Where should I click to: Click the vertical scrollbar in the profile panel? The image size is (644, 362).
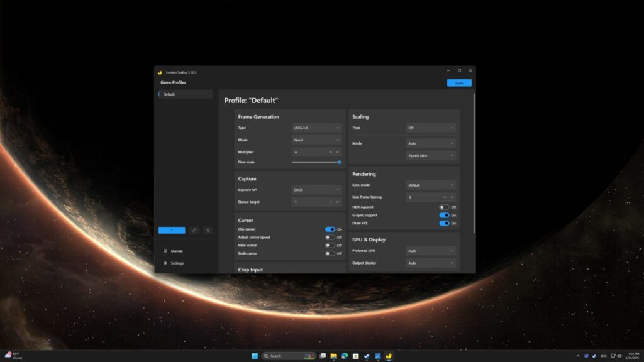[474, 163]
